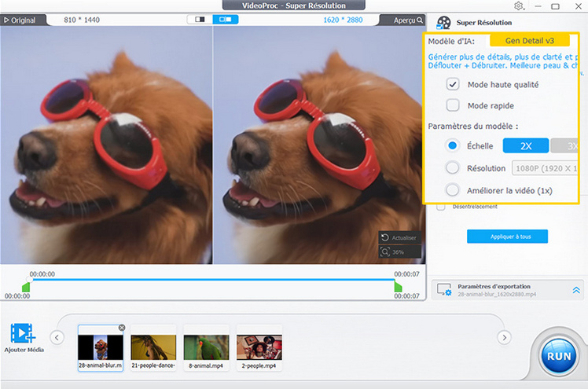Image resolution: width=588 pixels, height=389 pixels.
Task: Choose the 2X scale button
Action: tap(526, 146)
